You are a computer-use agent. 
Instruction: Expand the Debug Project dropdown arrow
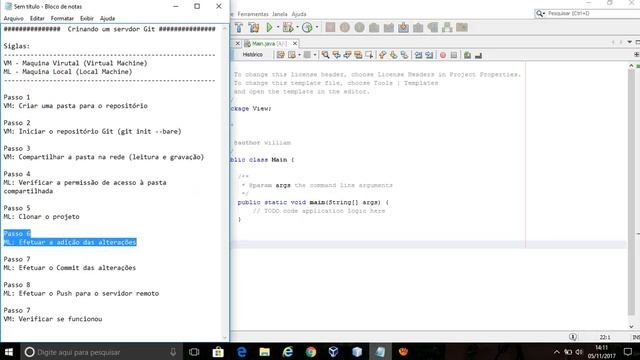[x=297, y=27]
